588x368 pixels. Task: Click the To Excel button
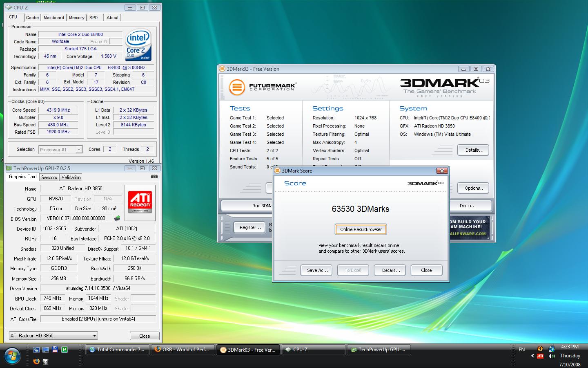coord(353,270)
